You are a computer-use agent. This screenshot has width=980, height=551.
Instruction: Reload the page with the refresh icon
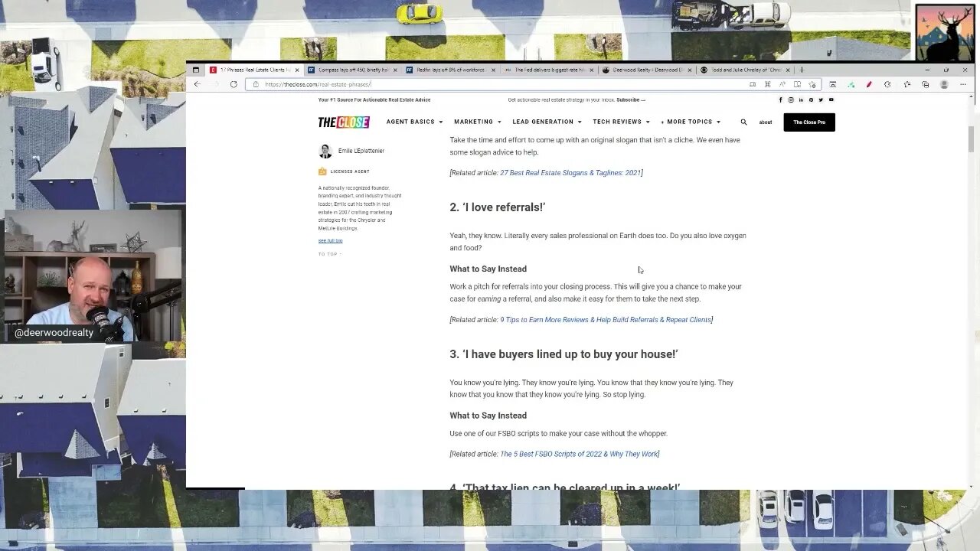tap(234, 84)
